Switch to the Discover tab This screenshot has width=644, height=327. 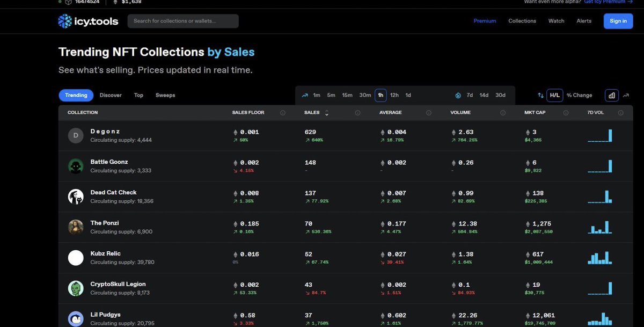click(x=111, y=95)
